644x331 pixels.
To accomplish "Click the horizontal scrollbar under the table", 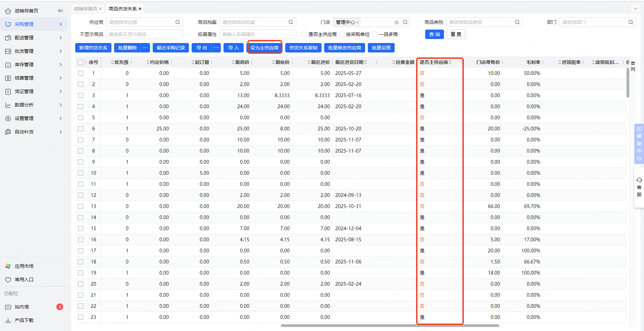I will (x=390, y=325).
